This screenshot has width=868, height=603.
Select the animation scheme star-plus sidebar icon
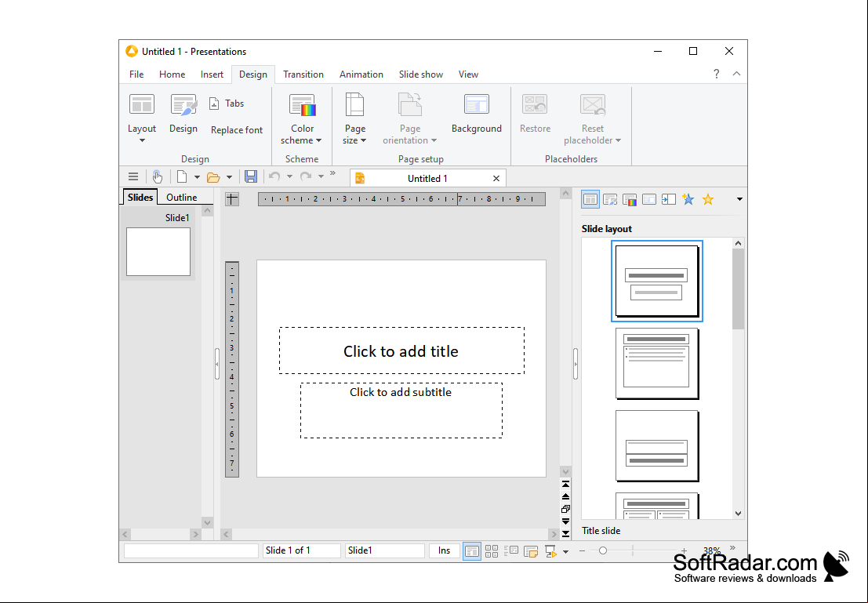[x=688, y=199]
